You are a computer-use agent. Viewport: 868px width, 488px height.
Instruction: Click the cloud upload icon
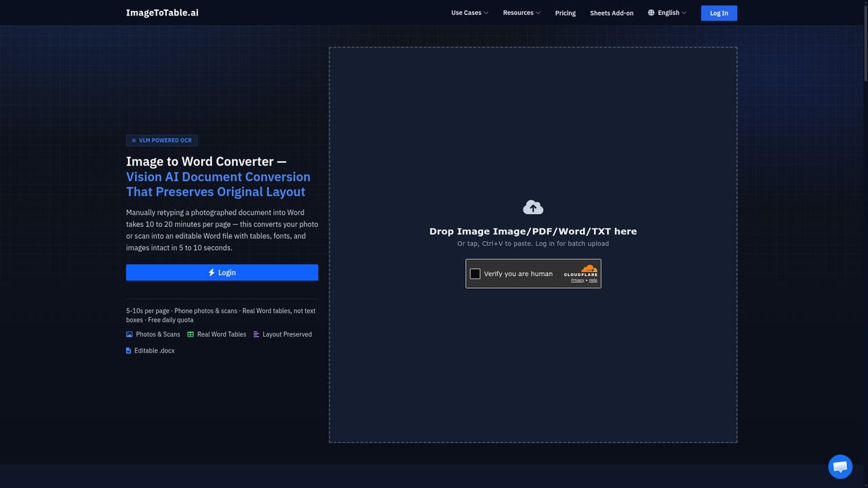click(x=533, y=207)
